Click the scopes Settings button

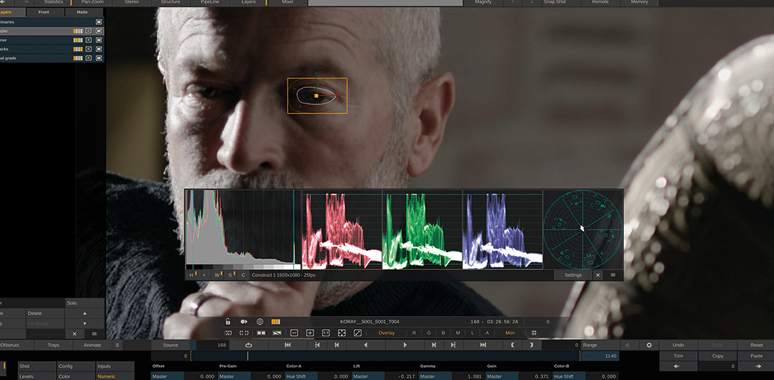[x=573, y=275]
